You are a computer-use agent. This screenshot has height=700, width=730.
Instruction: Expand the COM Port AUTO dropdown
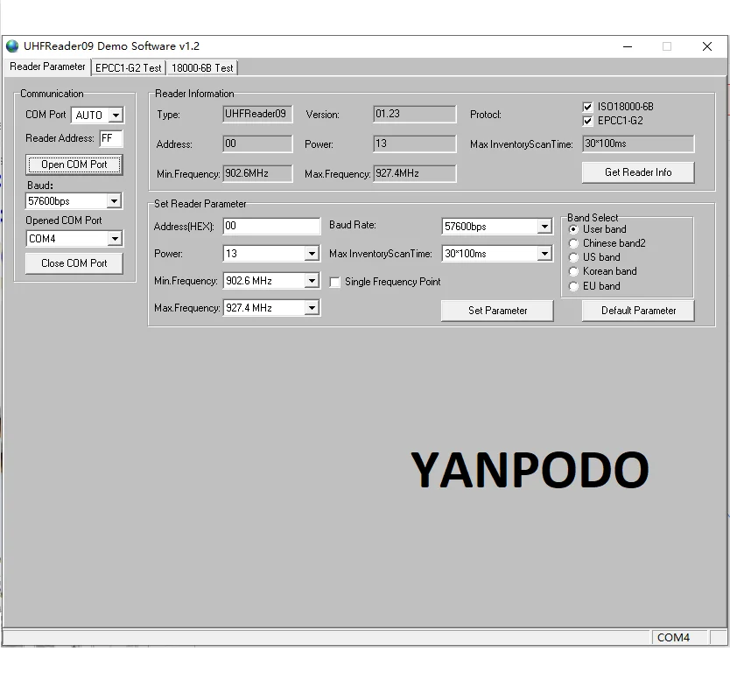pos(116,115)
